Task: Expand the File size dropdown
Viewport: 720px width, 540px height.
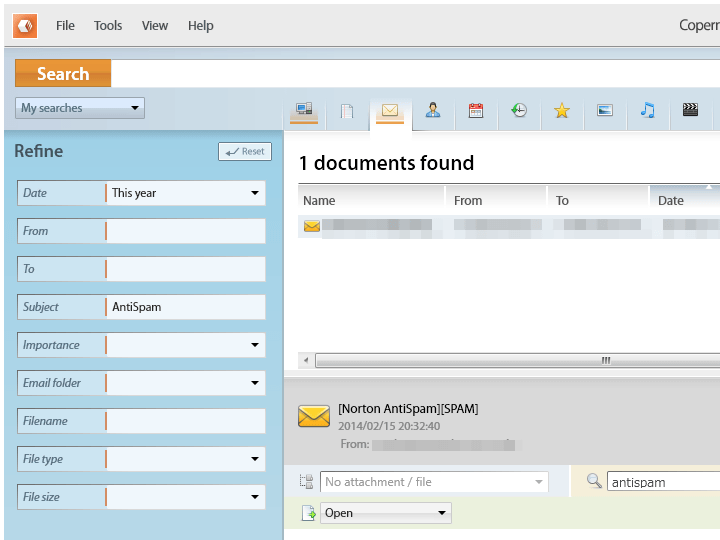Action: tap(186, 497)
